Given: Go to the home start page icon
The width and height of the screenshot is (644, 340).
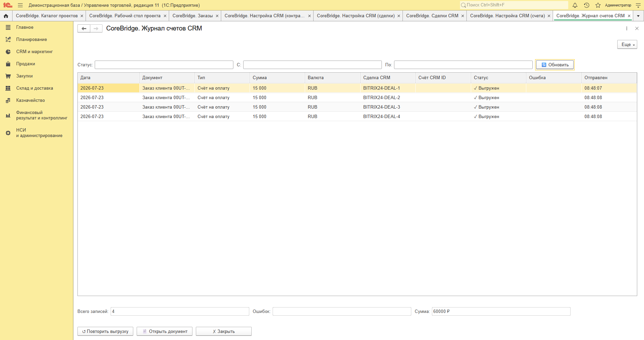Looking at the screenshot, I should (6, 16).
